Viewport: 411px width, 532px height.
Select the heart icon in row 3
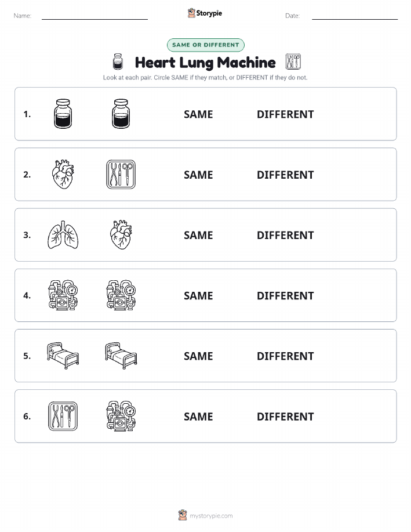[121, 235]
